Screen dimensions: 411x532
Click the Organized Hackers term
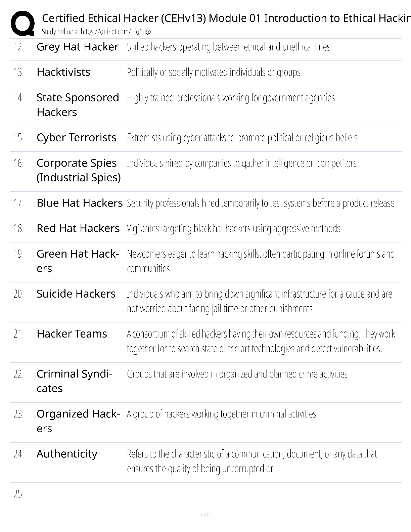(78, 421)
